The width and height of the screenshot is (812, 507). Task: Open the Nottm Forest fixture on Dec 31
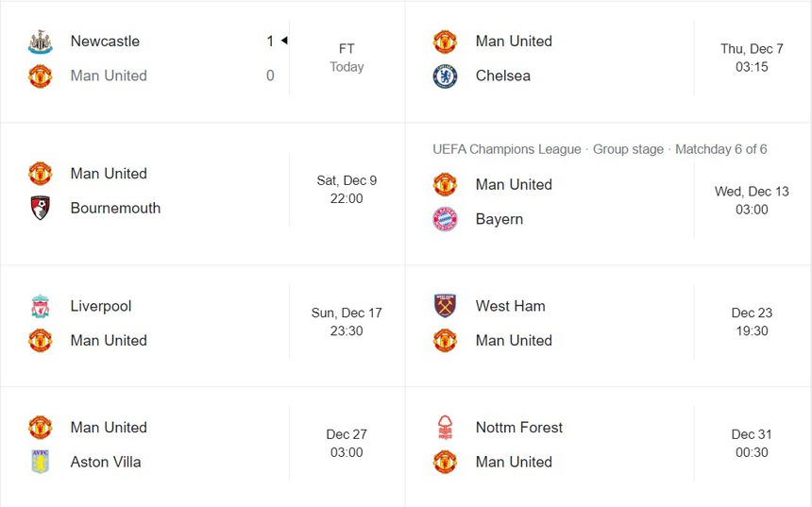(752, 444)
